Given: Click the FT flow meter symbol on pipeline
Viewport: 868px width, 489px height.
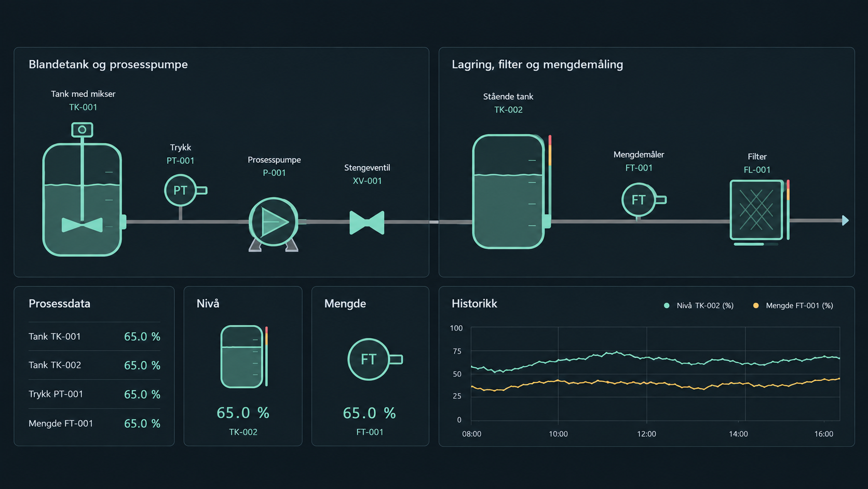Looking at the screenshot, I should pyautogui.click(x=644, y=200).
